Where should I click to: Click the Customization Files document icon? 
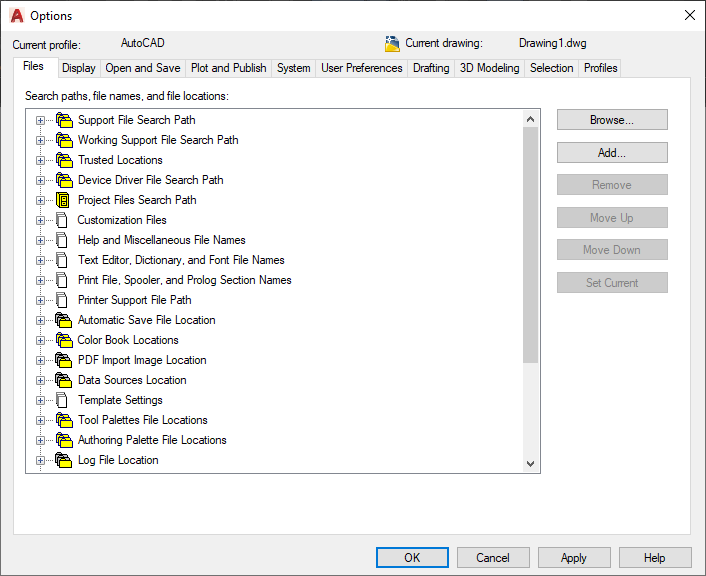(x=62, y=220)
